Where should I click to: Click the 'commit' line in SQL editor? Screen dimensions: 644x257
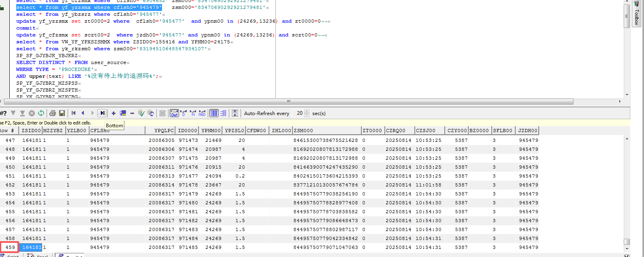(26, 28)
